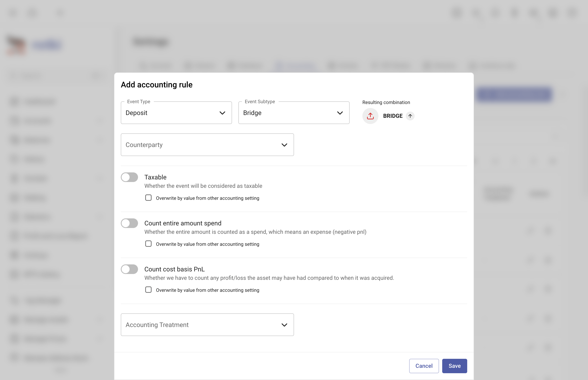Check Overwrite by value under Taxable
The height and width of the screenshot is (380, 588).
[x=148, y=198]
